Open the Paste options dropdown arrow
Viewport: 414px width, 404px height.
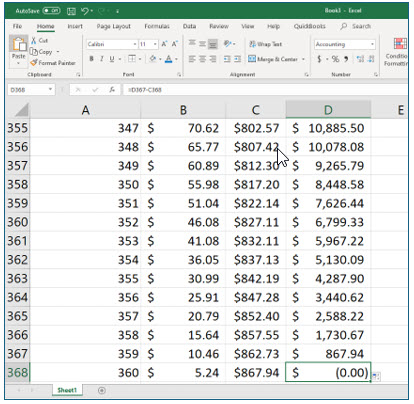(x=19, y=63)
